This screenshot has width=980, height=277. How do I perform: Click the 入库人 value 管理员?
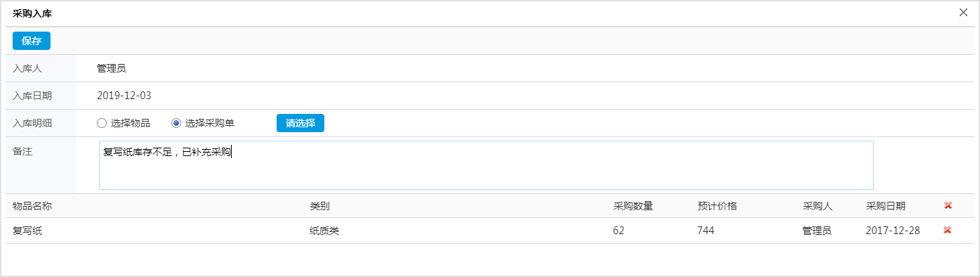pos(112,68)
